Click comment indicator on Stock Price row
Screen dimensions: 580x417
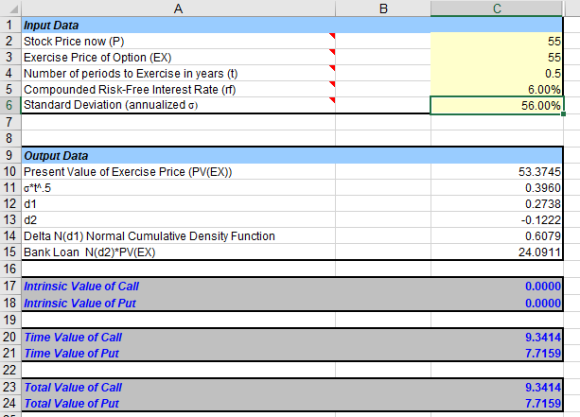click(x=332, y=36)
